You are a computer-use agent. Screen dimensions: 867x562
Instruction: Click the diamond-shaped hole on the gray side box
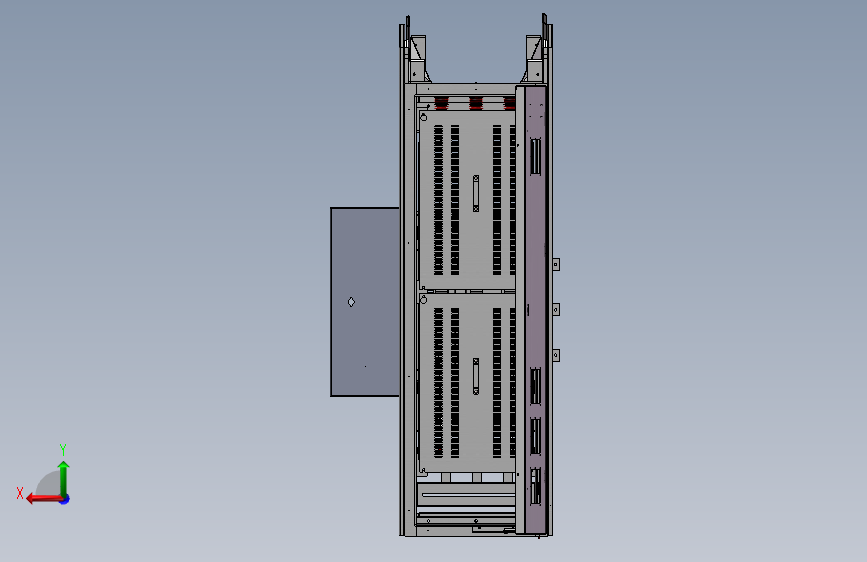pyautogui.click(x=351, y=302)
